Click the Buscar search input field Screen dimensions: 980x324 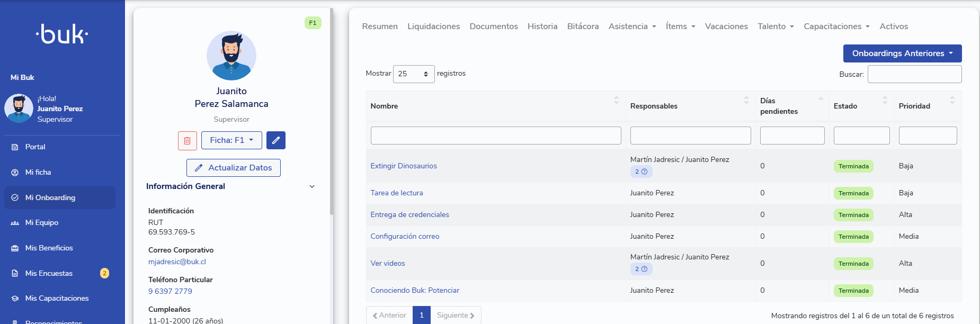(x=914, y=74)
